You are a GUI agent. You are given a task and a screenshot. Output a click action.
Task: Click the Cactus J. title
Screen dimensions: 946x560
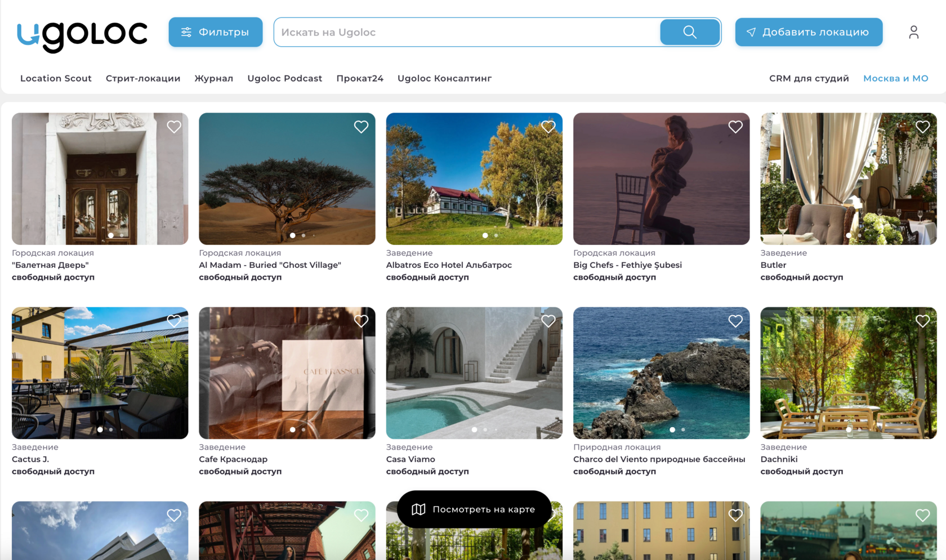click(x=30, y=459)
